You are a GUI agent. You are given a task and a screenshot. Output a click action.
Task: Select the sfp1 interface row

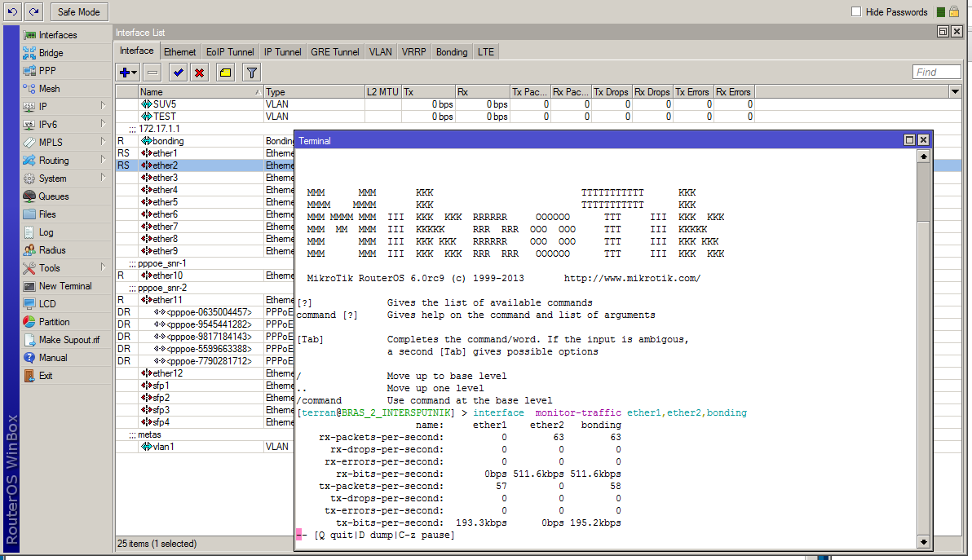[205, 386]
